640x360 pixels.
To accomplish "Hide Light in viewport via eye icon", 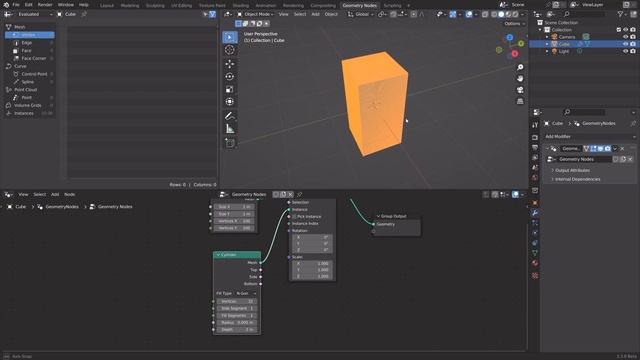I will tap(625, 51).
